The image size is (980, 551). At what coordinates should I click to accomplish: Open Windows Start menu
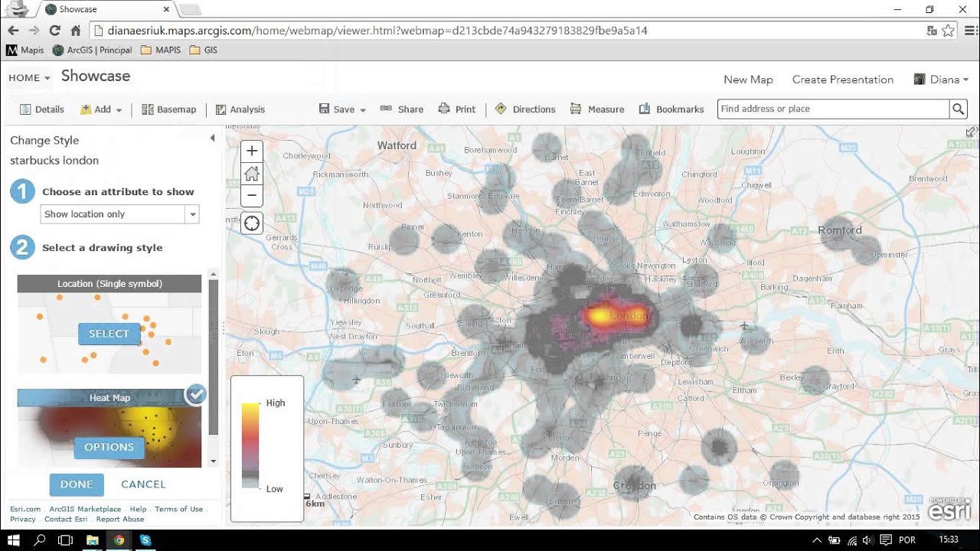click(13, 540)
